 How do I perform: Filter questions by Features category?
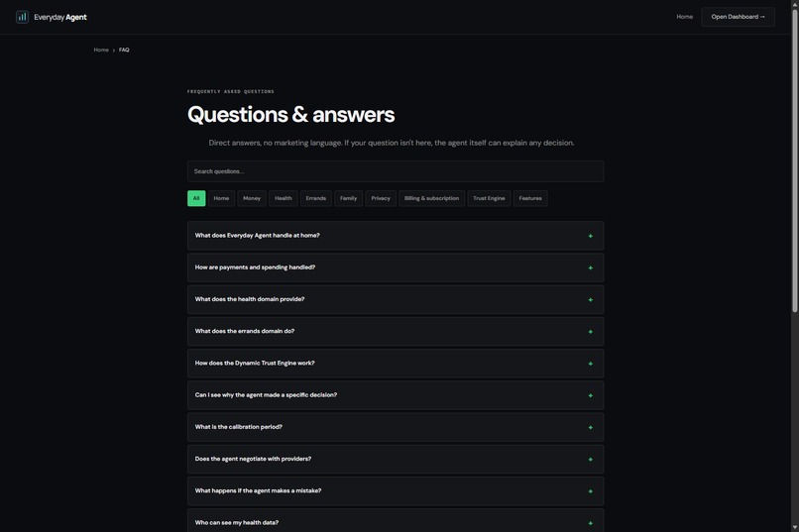pyautogui.click(x=530, y=198)
